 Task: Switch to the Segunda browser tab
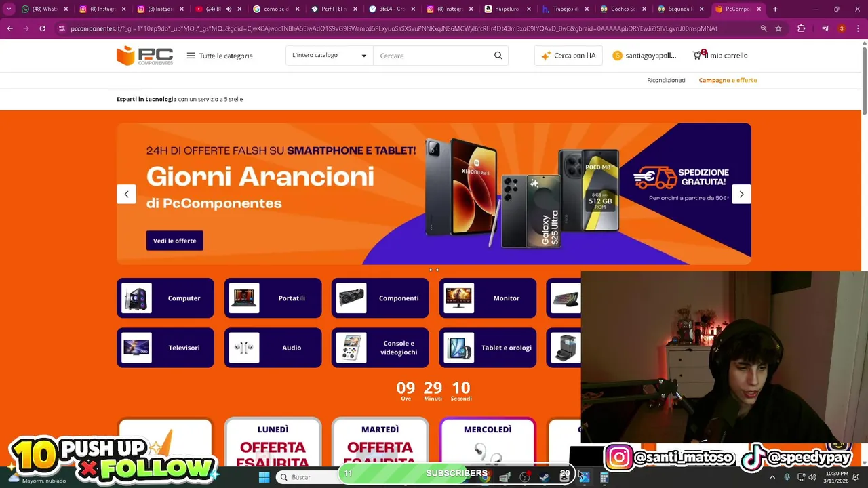coord(678,9)
